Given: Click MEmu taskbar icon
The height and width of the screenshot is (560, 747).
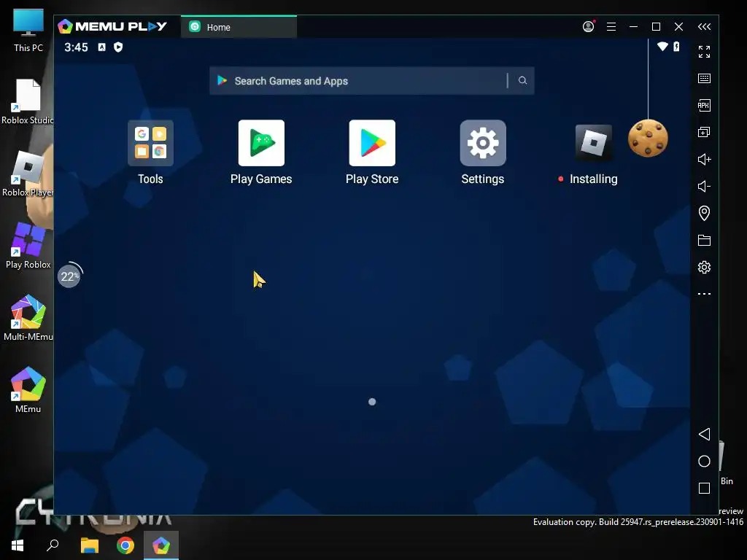Looking at the screenshot, I should point(161,545).
